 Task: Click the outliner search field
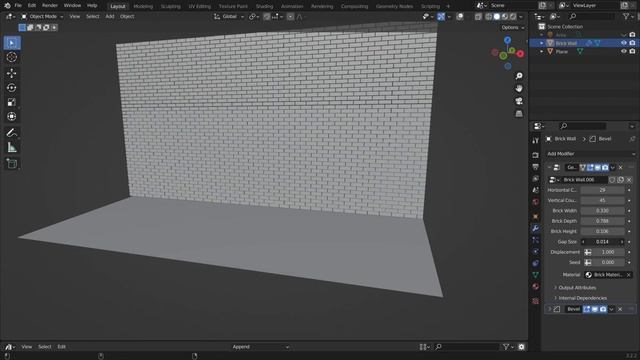592,16
